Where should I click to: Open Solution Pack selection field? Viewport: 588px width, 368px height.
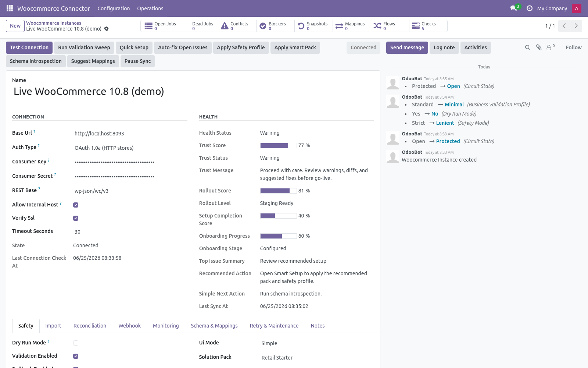[317, 358]
